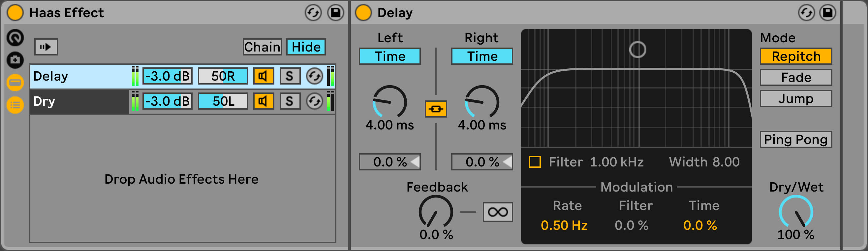Select the Jump delay mode
This screenshot has height=251, width=868.
[795, 98]
